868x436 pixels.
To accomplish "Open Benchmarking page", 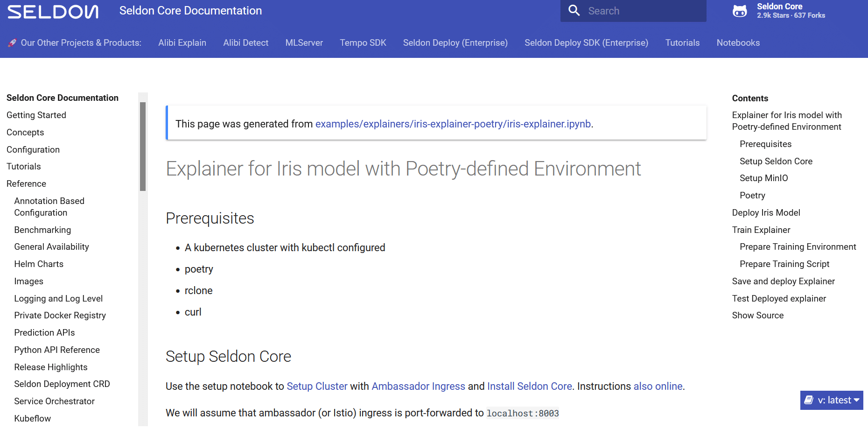I will 42,230.
